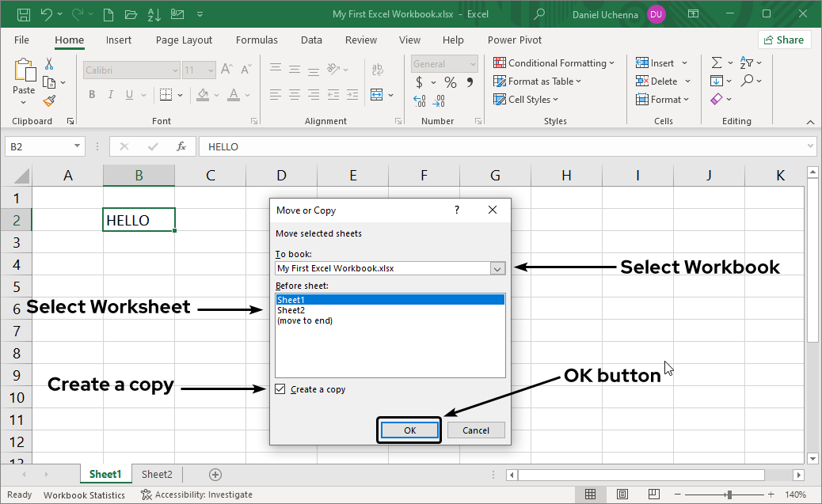Open Conditional Formatting options
The image size is (822, 504).
[554, 63]
